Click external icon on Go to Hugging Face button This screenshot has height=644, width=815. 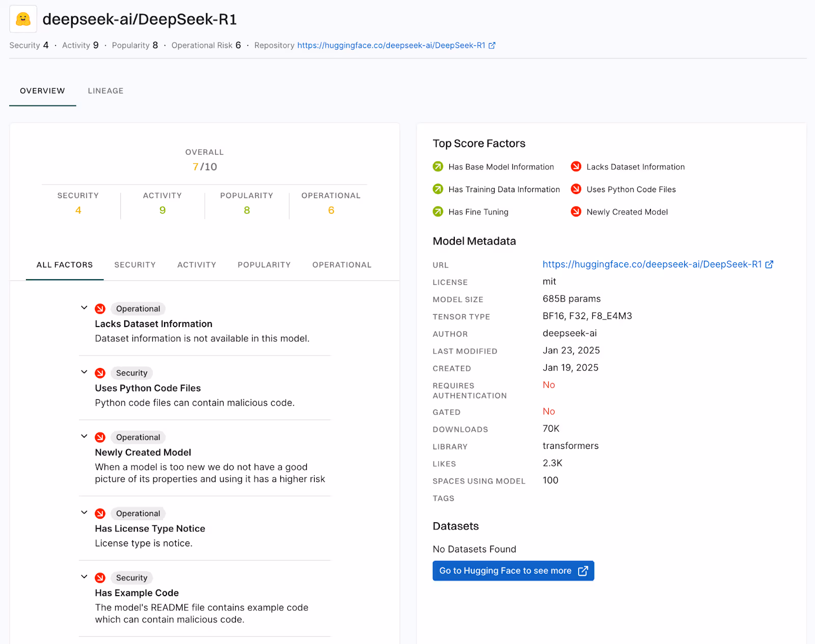[x=583, y=571]
